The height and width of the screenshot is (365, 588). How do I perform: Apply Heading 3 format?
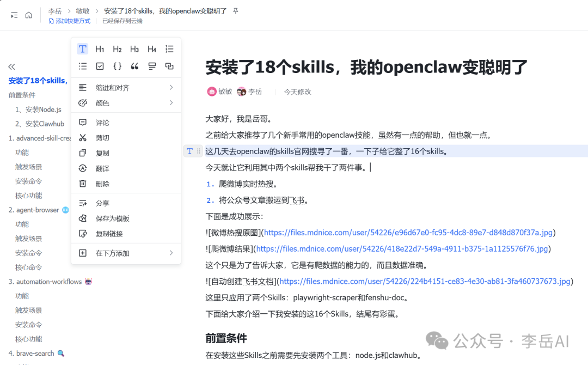[x=134, y=49]
